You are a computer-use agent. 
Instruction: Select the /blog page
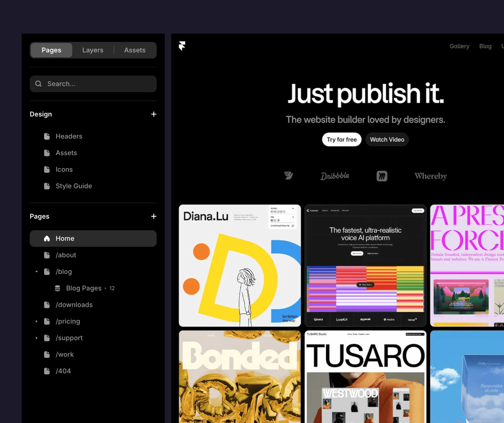(x=93, y=271)
